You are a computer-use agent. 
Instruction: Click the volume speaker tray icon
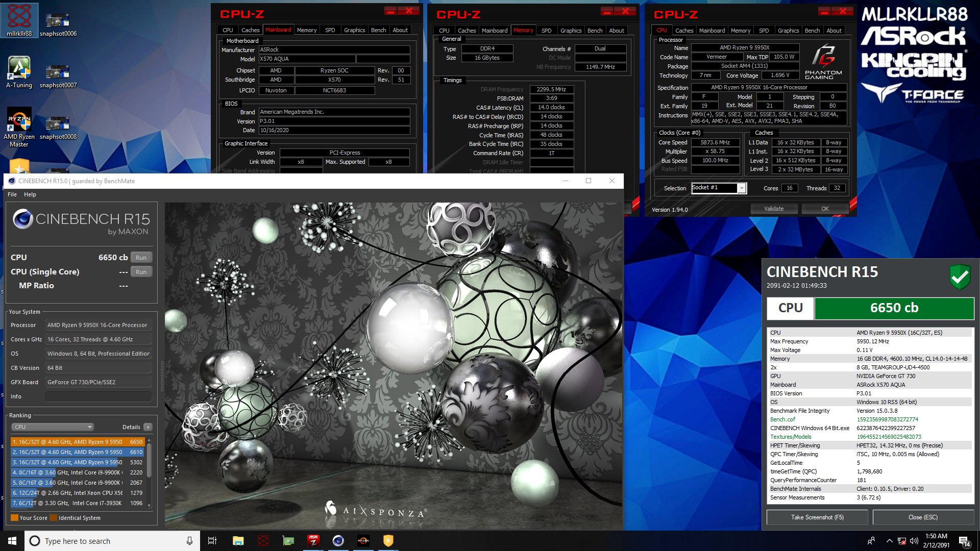click(x=914, y=541)
